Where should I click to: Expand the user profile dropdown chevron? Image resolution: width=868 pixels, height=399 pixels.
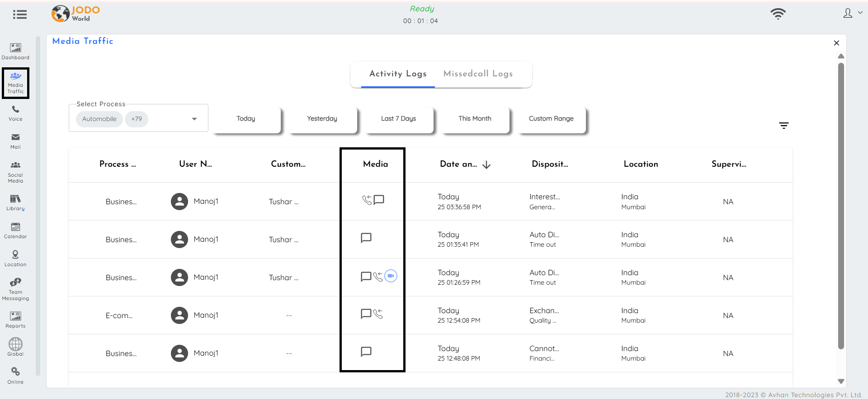860,13
